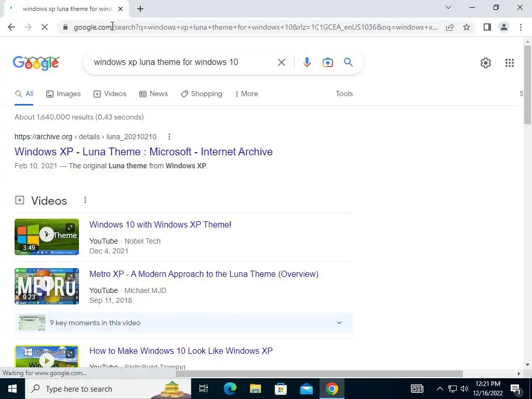Viewport: 532px width, 399px height.
Task: Switch to the All results tab
Action: 24,94
